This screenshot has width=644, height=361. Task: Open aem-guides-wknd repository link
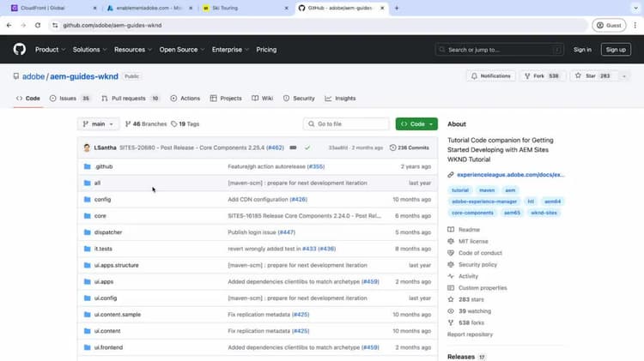(84, 76)
